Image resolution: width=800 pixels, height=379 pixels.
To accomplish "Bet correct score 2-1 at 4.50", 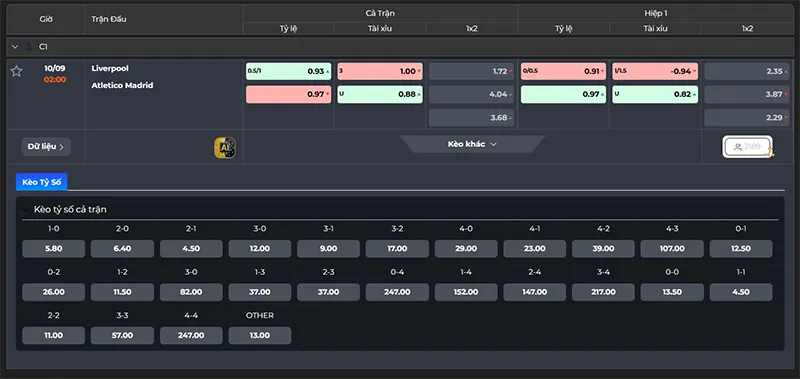I will click(191, 249).
